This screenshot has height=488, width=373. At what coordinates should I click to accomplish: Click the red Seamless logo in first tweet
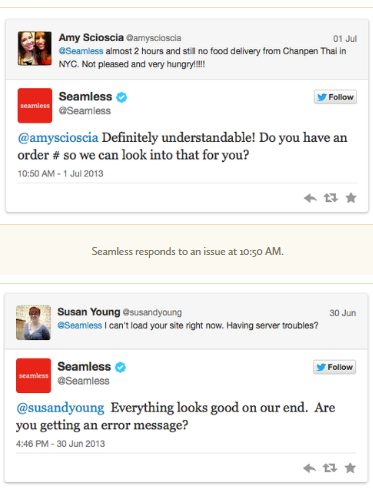coord(35,106)
